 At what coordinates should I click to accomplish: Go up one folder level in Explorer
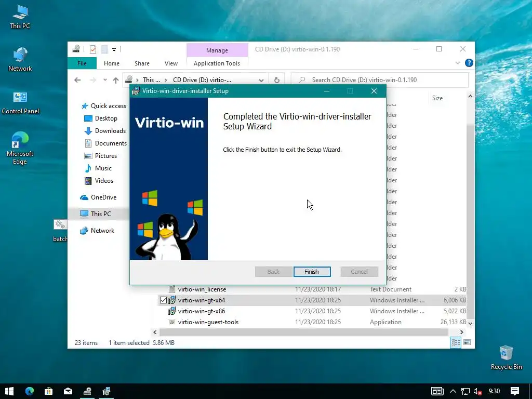[x=116, y=80]
